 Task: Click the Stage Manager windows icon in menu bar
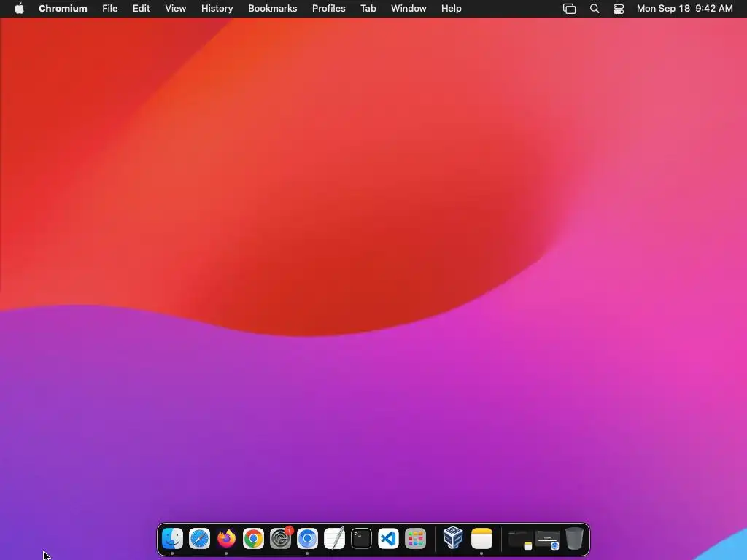(x=569, y=8)
